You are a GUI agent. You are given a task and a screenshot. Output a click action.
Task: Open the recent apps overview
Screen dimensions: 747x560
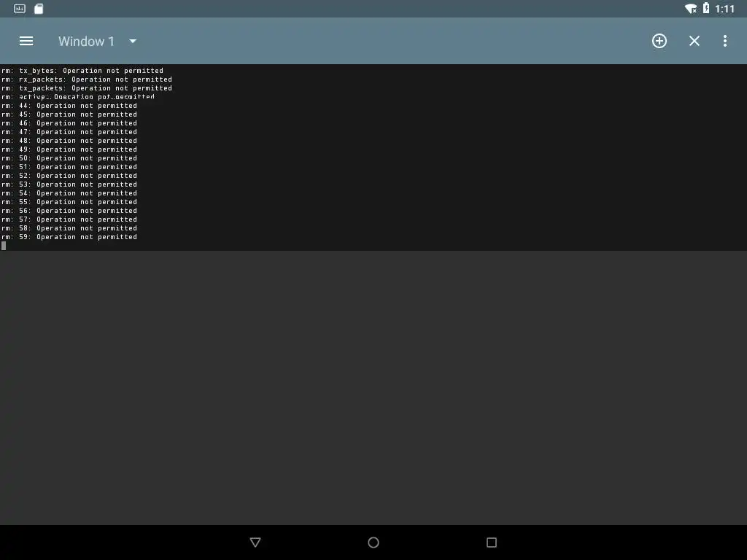pyautogui.click(x=492, y=542)
